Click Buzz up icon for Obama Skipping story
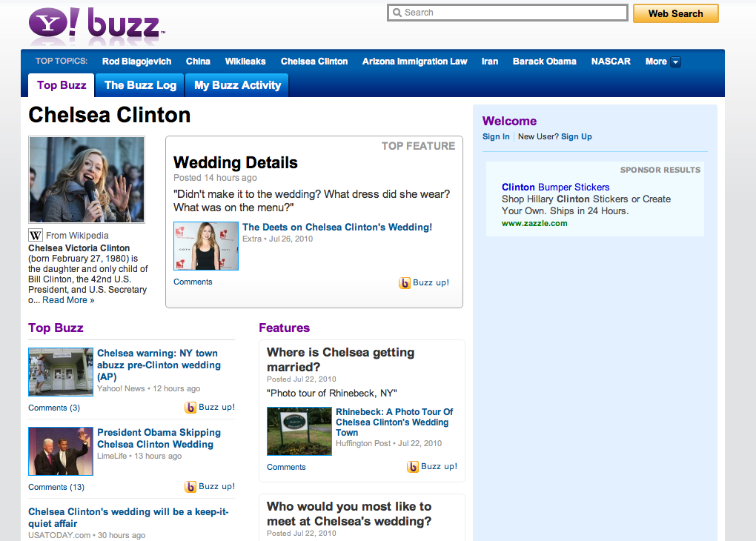The image size is (756, 541). pos(190,487)
